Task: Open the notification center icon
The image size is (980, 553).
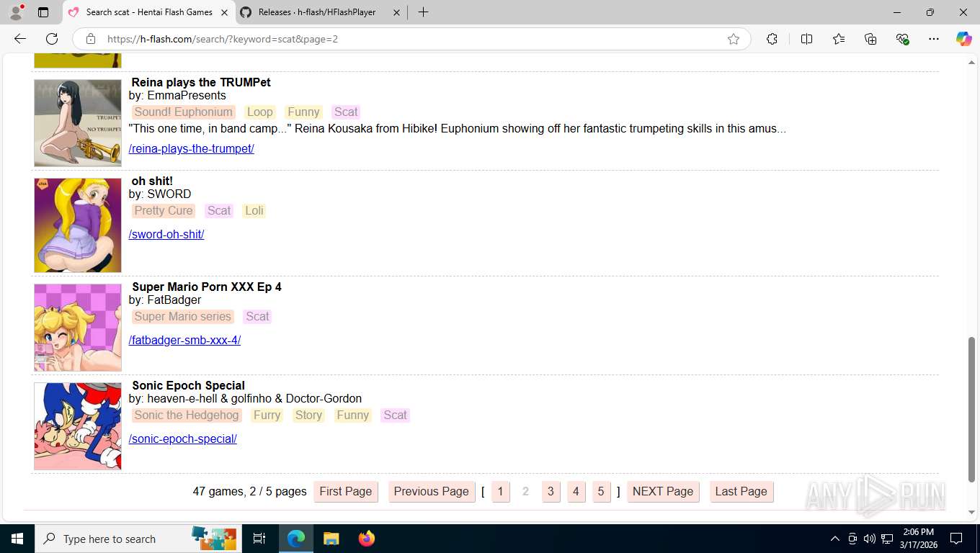Action: [956, 539]
